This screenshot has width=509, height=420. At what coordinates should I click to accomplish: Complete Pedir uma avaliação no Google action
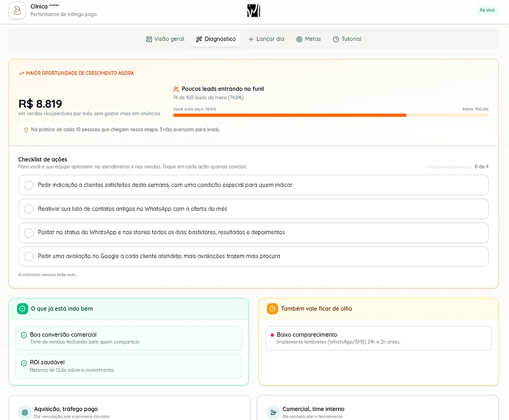tap(29, 256)
